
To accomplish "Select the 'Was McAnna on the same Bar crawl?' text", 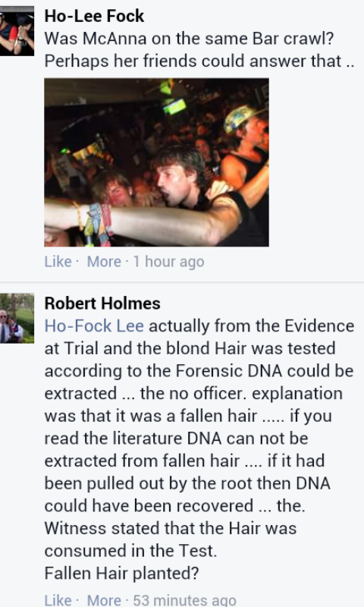I will pyautogui.click(x=189, y=39).
